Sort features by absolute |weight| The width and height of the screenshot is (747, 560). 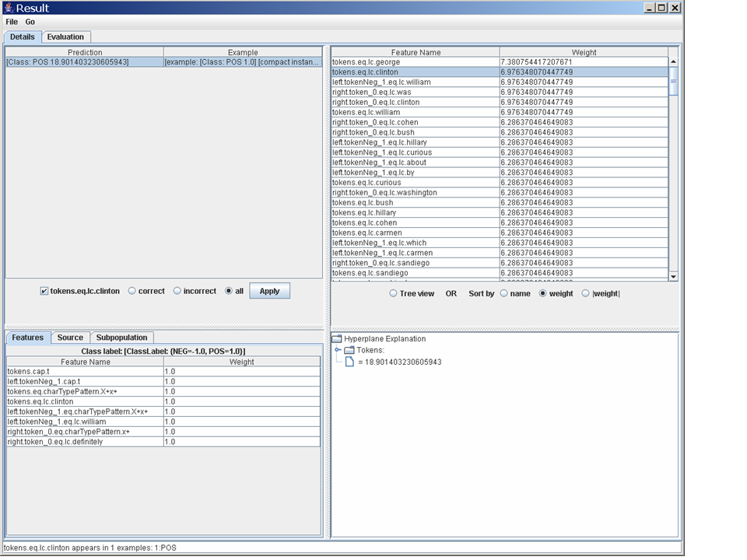586,294
